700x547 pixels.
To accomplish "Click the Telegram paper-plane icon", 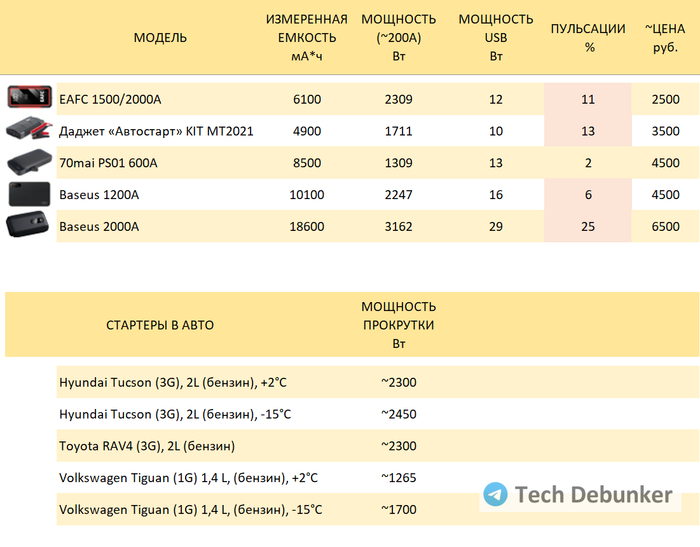I will tap(495, 494).
